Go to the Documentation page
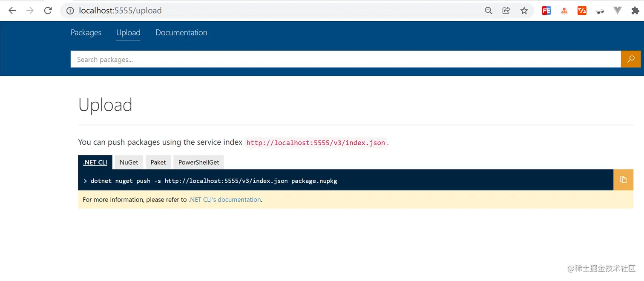The image size is (644, 281). tap(181, 33)
